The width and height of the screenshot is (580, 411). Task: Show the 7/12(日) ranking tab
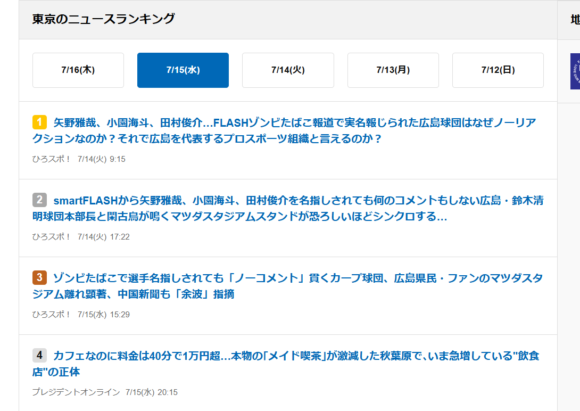point(498,70)
